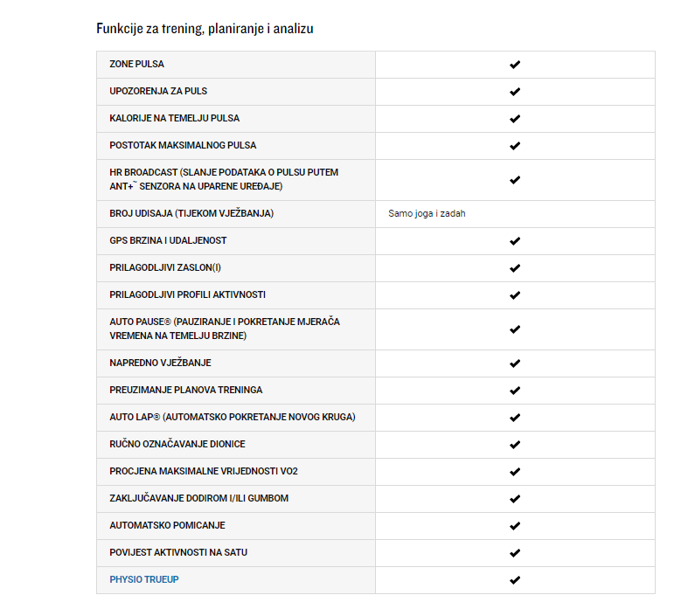Select the PREUZIMANJE PLANOVA TRENINGA checkmark
This screenshot has height=616, width=695.
coord(515,391)
